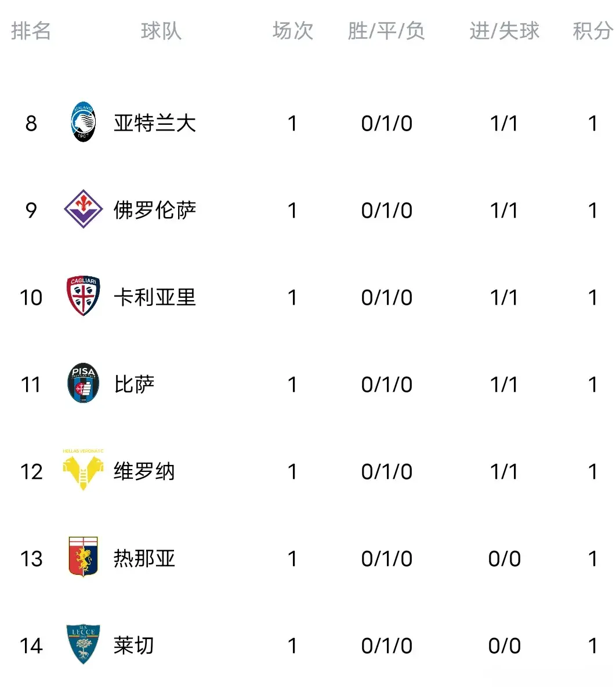The height and width of the screenshot is (696, 616).
Task: Click rank number 14 in the table
Action: (31, 646)
